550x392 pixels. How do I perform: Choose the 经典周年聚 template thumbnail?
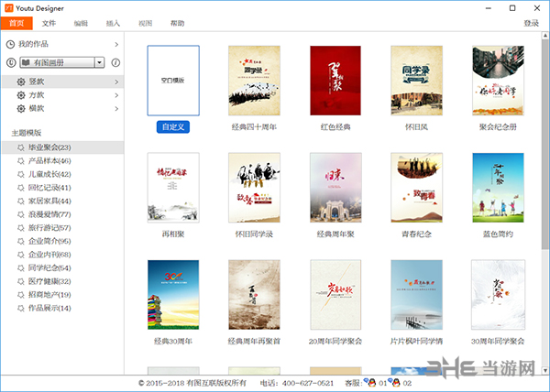point(335,188)
